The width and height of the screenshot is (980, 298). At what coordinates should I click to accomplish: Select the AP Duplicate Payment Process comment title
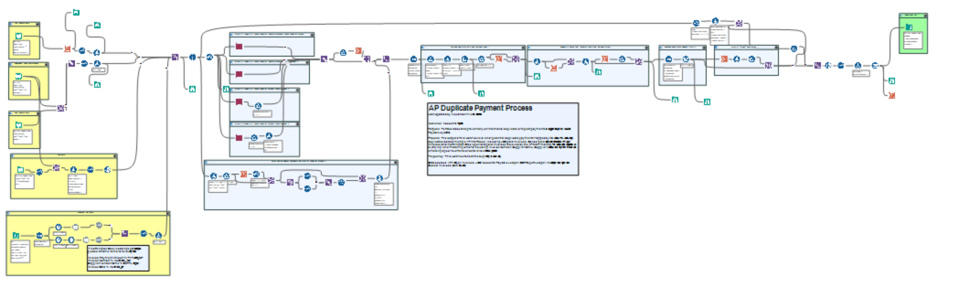pos(480,108)
